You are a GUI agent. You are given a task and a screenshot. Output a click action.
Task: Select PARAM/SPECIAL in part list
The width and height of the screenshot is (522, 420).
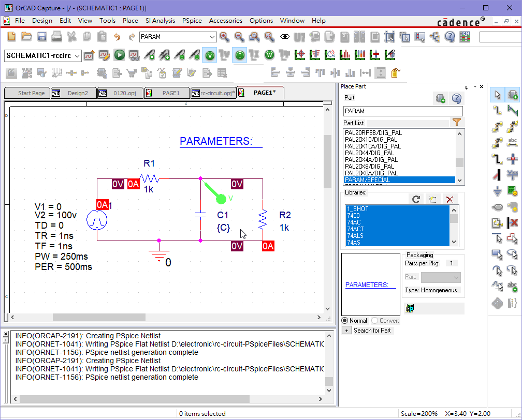tap(399, 180)
